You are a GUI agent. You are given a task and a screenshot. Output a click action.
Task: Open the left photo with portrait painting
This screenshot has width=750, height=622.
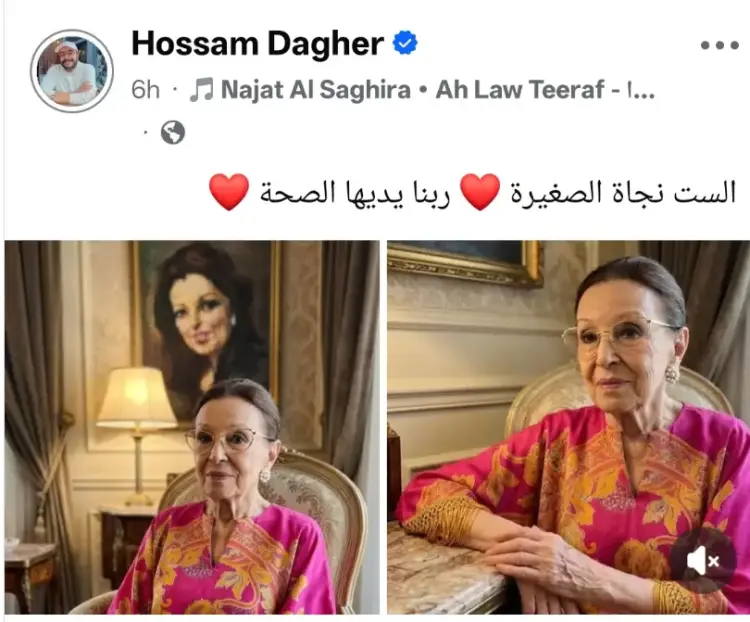coord(192,427)
